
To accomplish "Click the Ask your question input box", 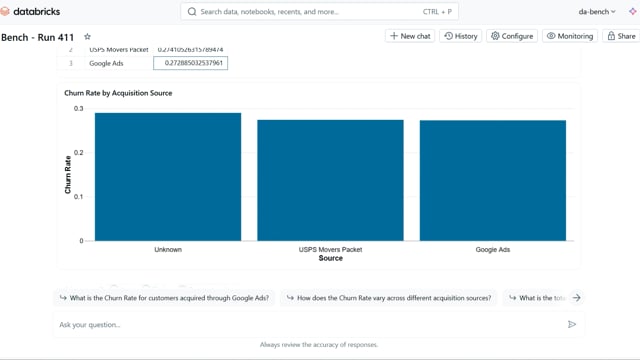I will (x=310, y=324).
